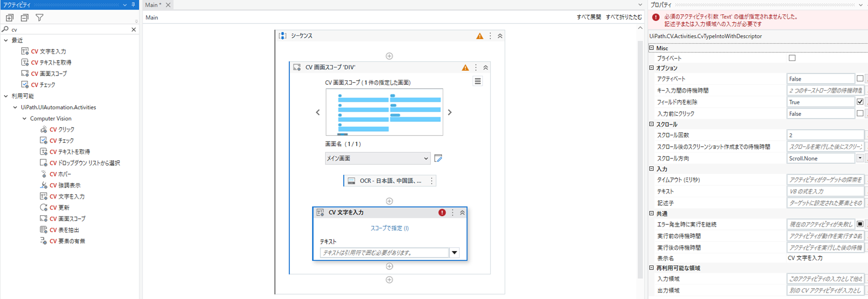Collapse the Computer Vision node
This screenshot has height=299, width=868.
click(x=24, y=118)
